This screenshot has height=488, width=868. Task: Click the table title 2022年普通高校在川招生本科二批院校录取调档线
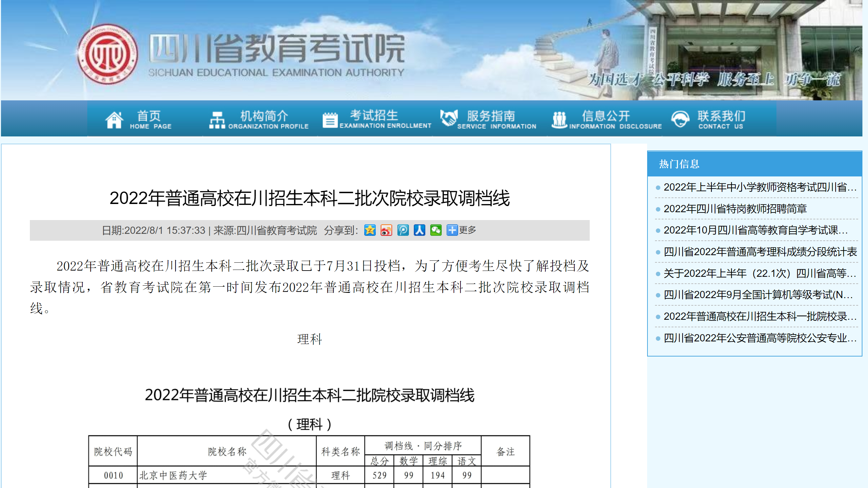[x=309, y=395]
